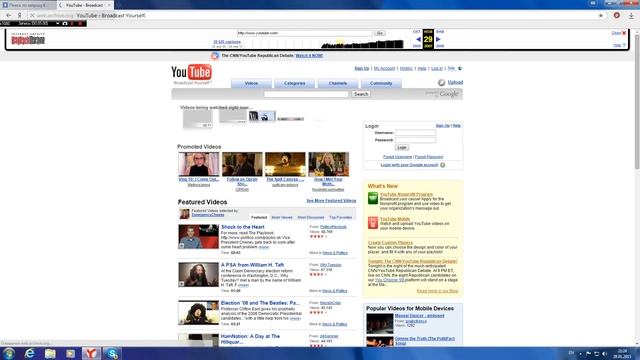
Task: Click Login with your Google account link
Action: click(x=409, y=165)
